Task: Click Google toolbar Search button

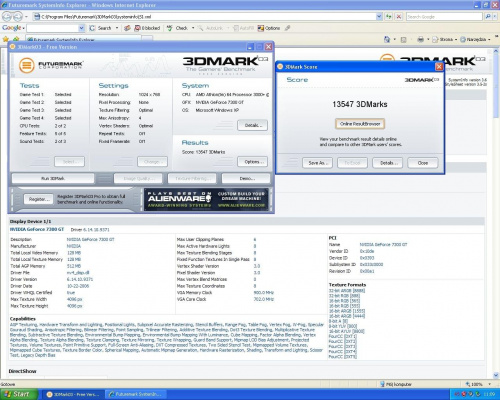Action: tap(101, 28)
